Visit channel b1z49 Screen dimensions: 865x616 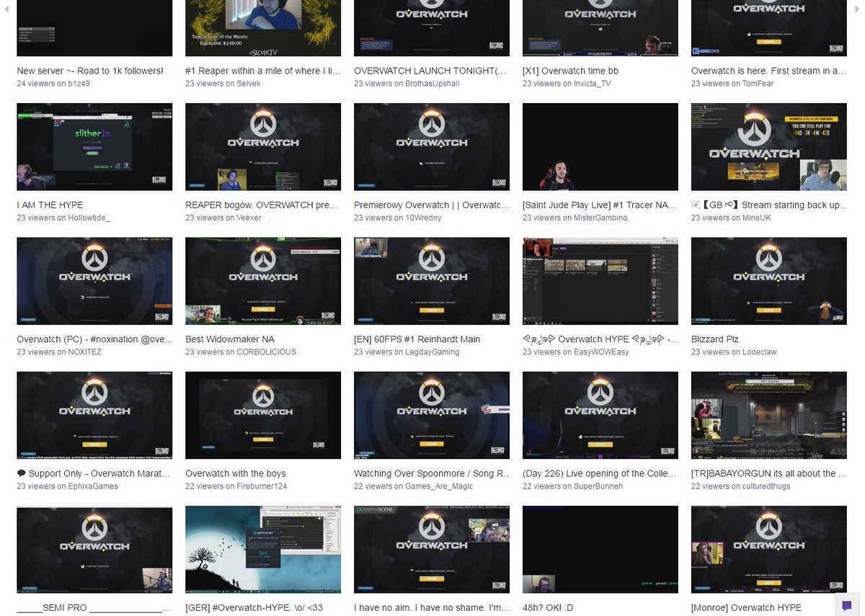pyautogui.click(x=80, y=84)
